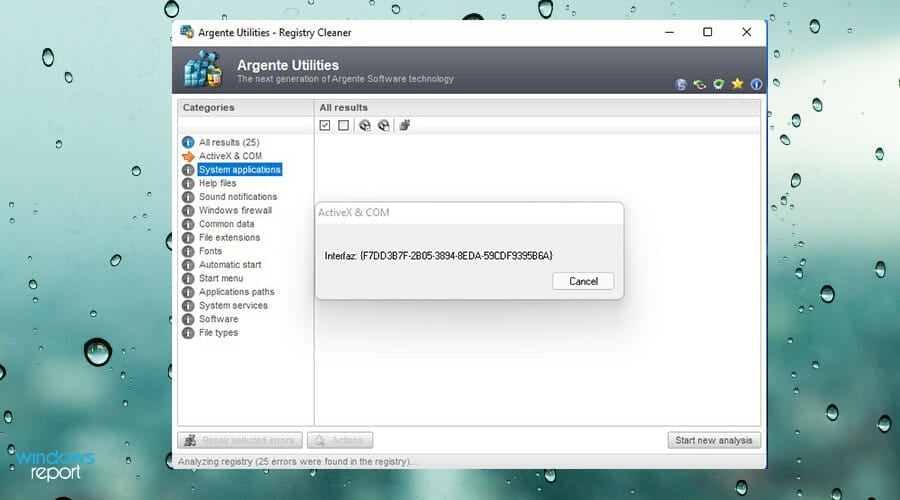900x500 pixels.
Task: Maximize the Registry Cleaner window
Action: [708, 32]
